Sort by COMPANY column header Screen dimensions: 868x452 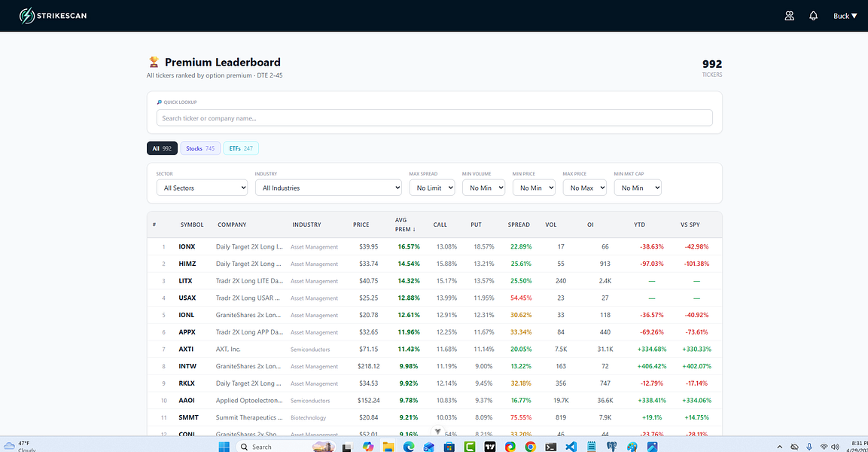(x=232, y=225)
